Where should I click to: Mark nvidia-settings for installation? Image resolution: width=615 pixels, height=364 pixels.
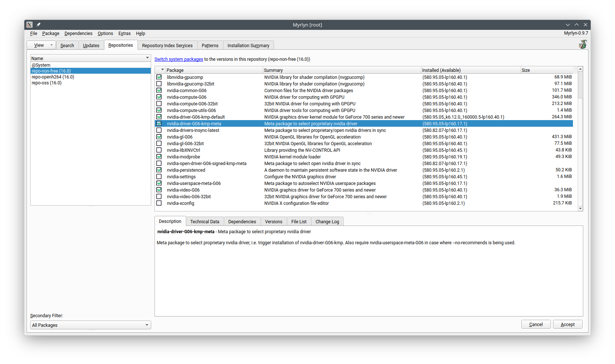[x=159, y=177]
